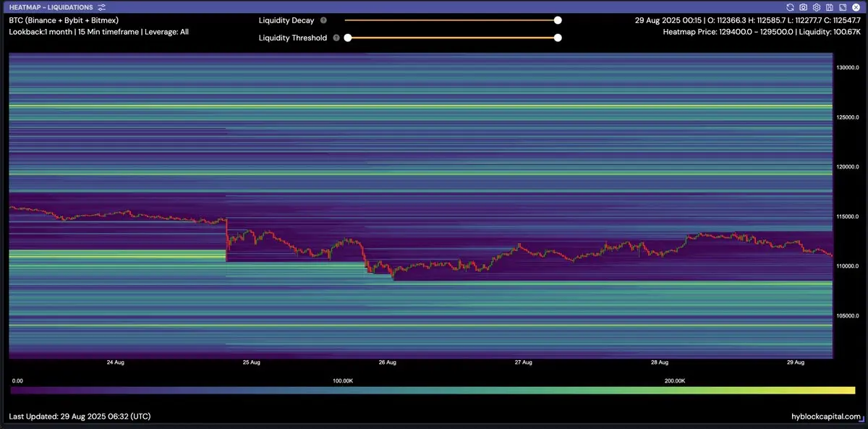Show help for Liquidity Threshold
This screenshot has width=868, height=429.
click(x=336, y=38)
